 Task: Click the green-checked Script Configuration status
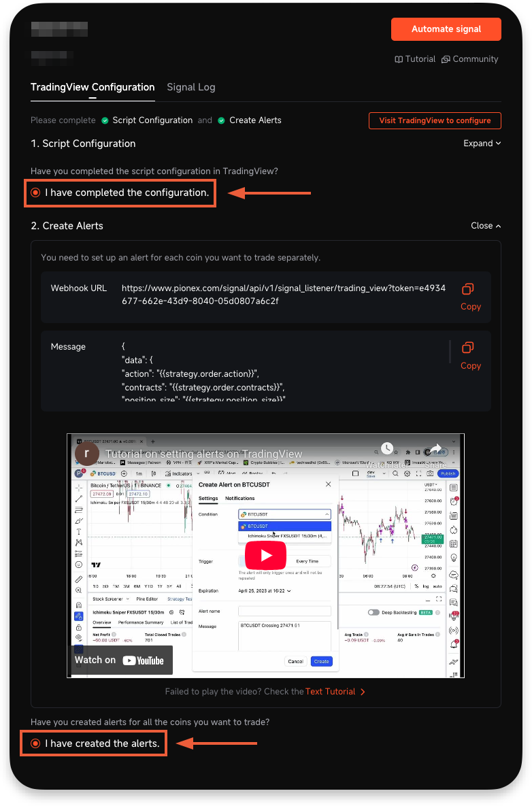coord(146,120)
